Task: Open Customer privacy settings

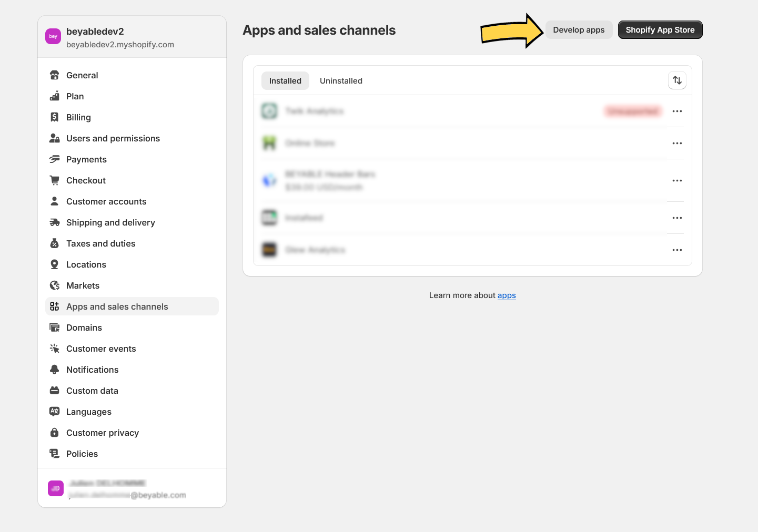Action: coord(132,433)
